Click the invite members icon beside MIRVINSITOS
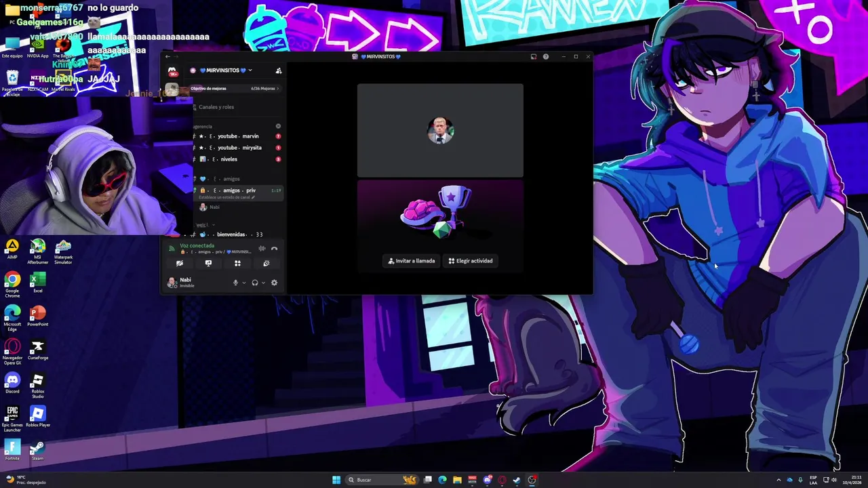The height and width of the screenshot is (488, 868). click(278, 70)
